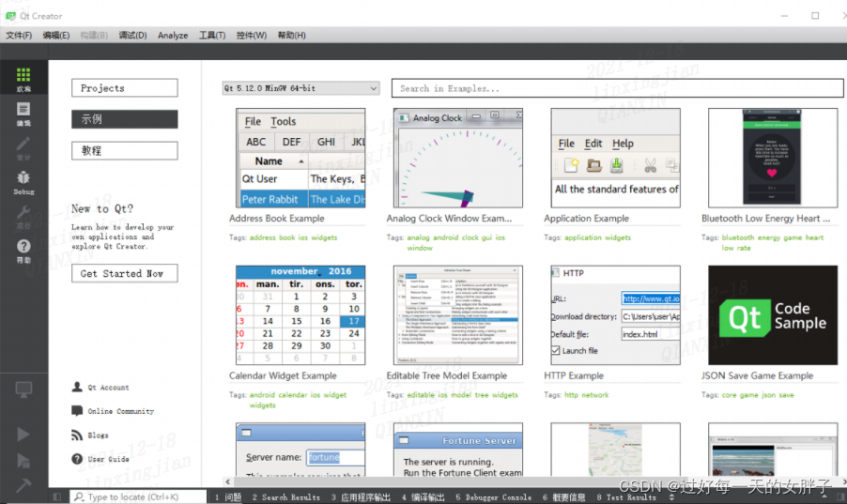Viewport: 847px width, 504px height.
Task: Click the Type to locate input field
Action: [139, 496]
